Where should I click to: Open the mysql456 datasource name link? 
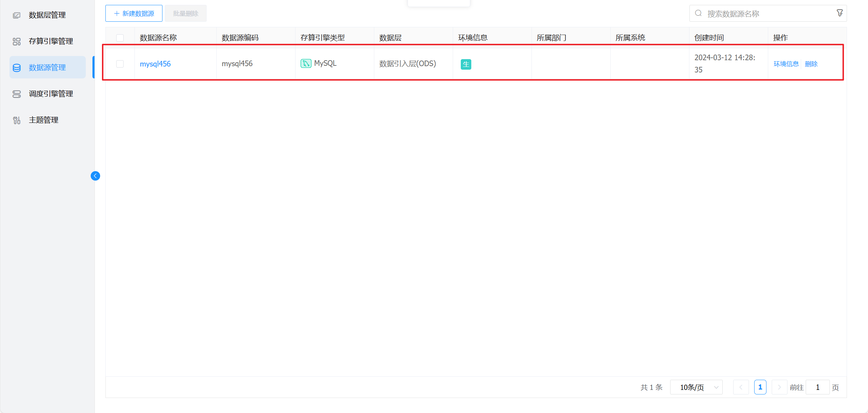tap(155, 64)
